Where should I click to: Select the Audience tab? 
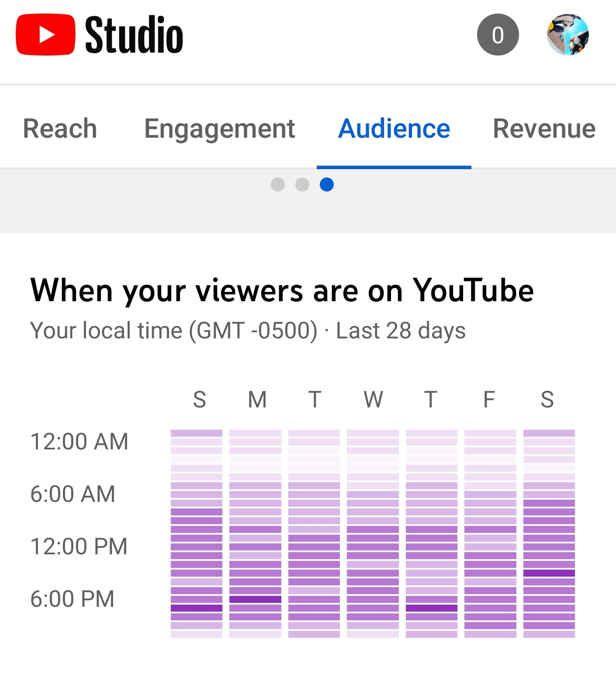tap(394, 129)
